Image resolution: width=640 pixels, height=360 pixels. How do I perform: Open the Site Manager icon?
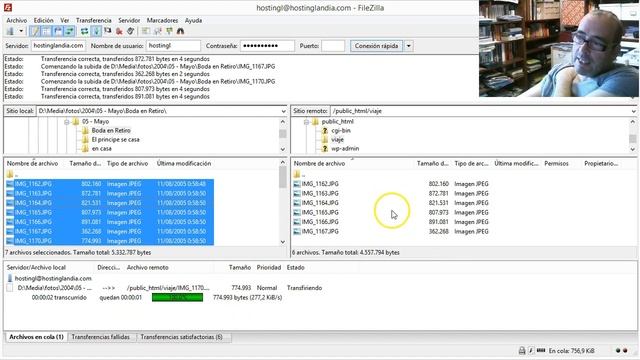pyautogui.click(x=10, y=31)
